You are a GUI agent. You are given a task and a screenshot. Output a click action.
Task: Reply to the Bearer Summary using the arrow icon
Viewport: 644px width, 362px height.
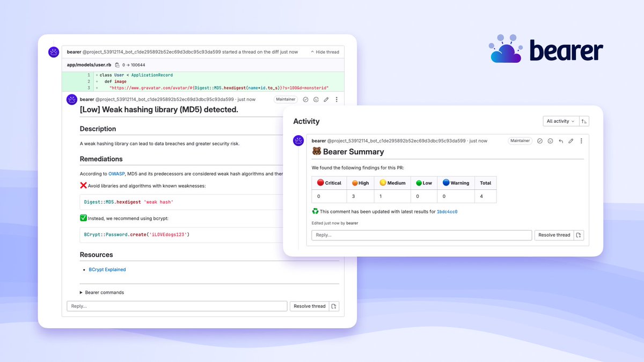(x=560, y=141)
